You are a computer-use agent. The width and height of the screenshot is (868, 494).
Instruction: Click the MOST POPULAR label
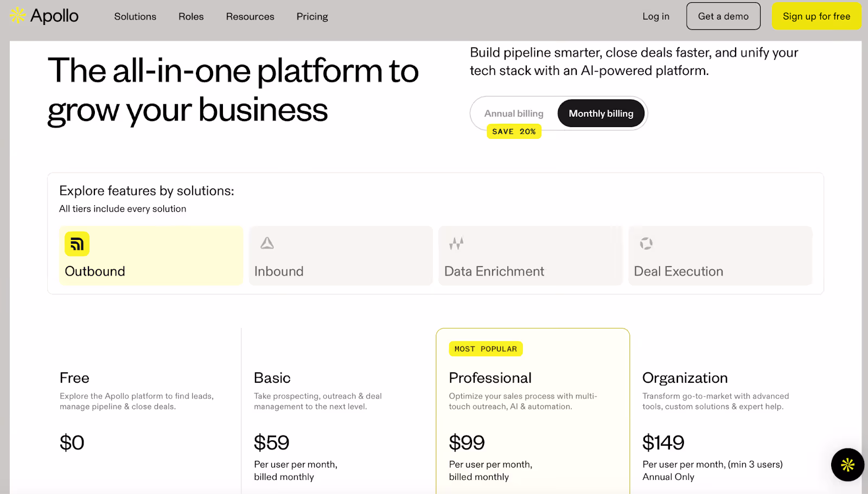tap(485, 349)
